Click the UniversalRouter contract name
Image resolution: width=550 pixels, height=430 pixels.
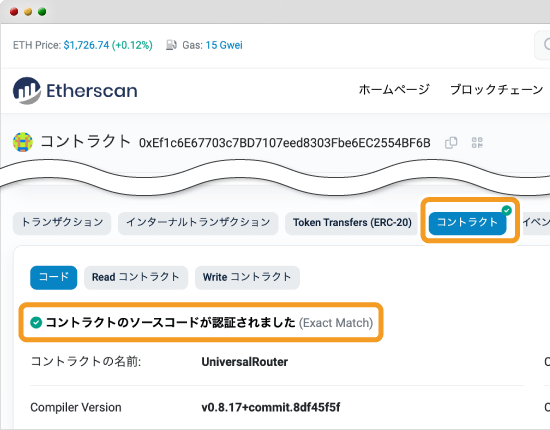244,362
